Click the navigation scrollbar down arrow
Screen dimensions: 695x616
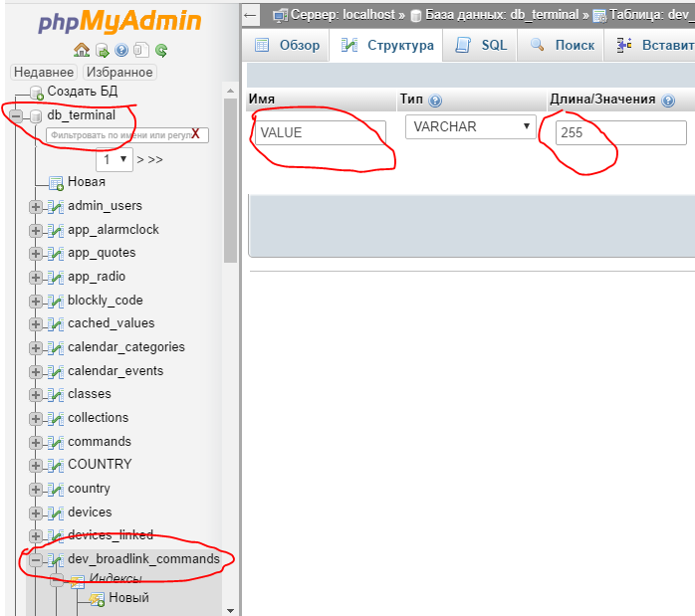[230, 610]
